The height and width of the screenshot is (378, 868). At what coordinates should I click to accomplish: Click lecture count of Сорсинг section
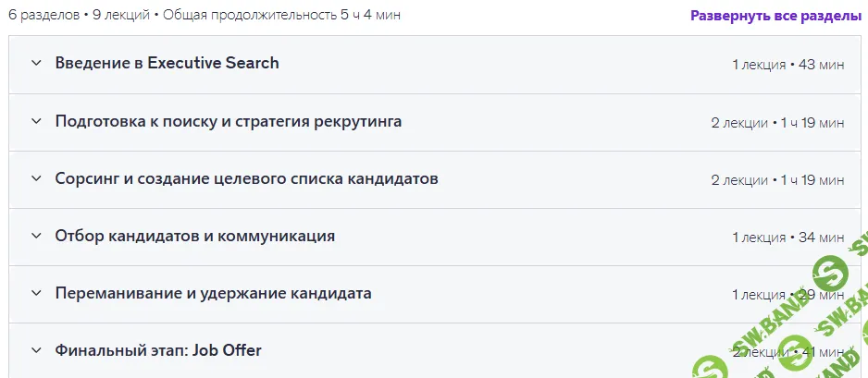click(x=777, y=179)
